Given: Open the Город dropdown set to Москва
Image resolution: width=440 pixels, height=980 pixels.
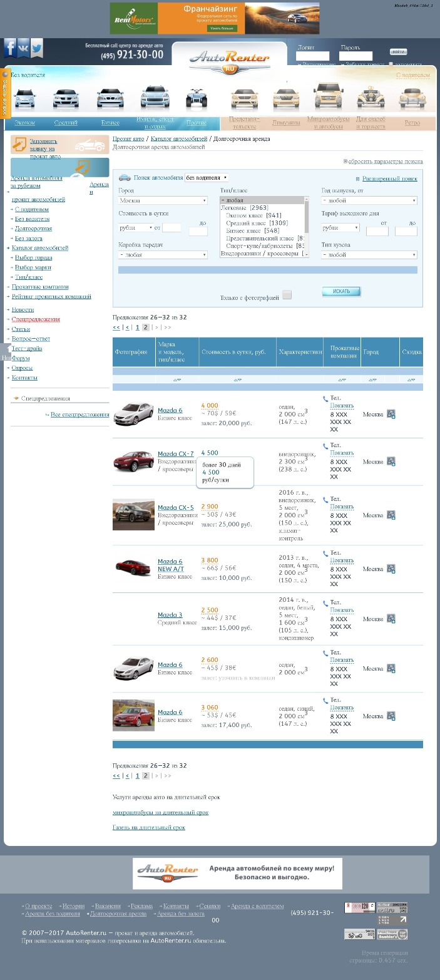Looking at the screenshot, I should tap(163, 200).
